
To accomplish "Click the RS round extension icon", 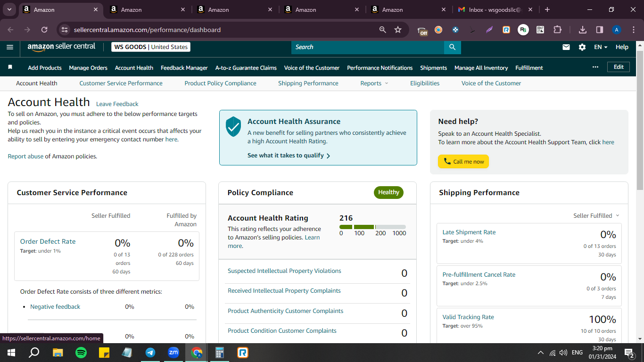I will pyautogui.click(x=523, y=30).
